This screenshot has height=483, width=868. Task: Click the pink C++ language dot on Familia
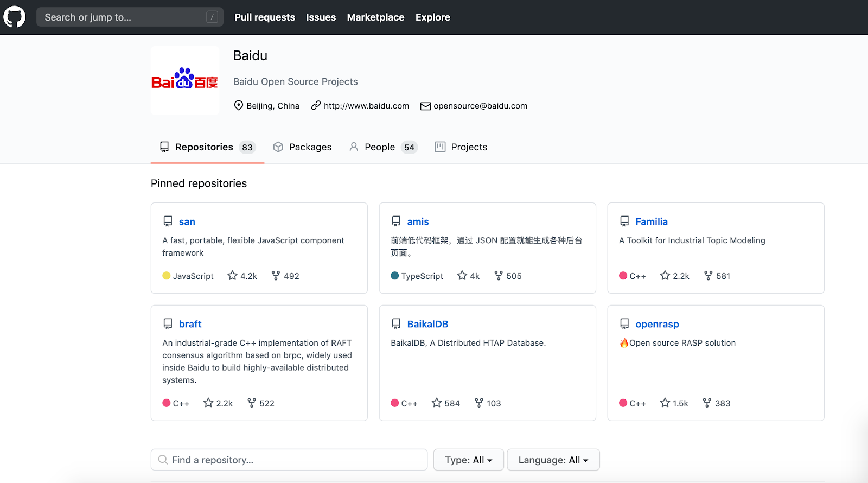pyautogui.click(x=623, y=276)
